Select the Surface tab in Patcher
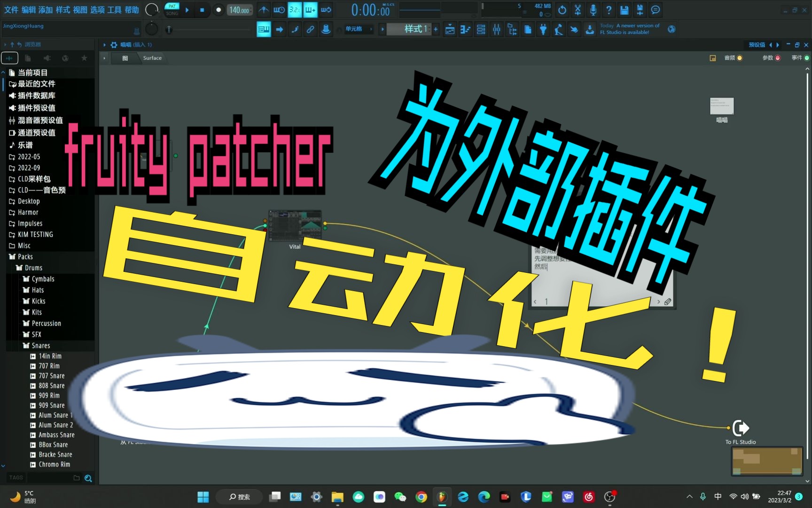Screen dimensions: 812x508 click(x=152, y=58)
